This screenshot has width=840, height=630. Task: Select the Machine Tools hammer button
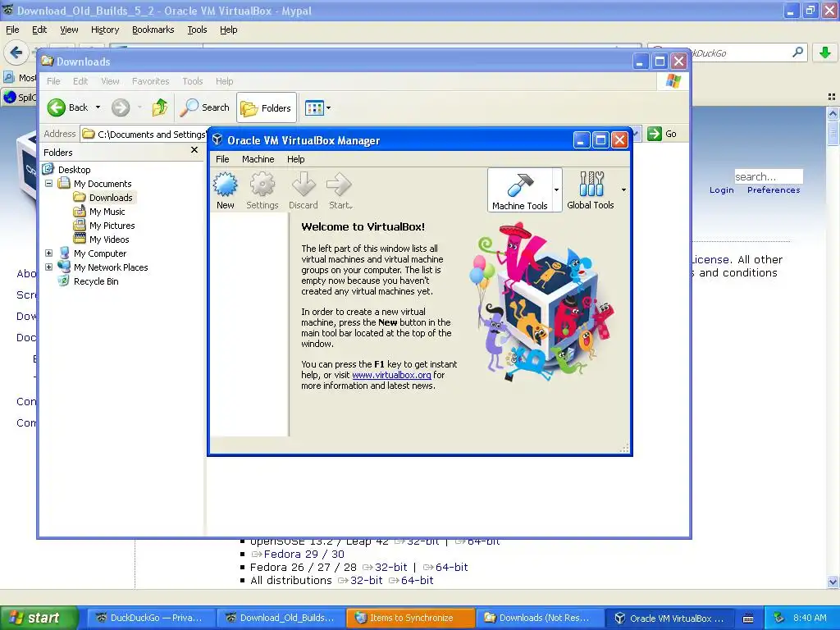pyautogui.click(x=519, y=190)
